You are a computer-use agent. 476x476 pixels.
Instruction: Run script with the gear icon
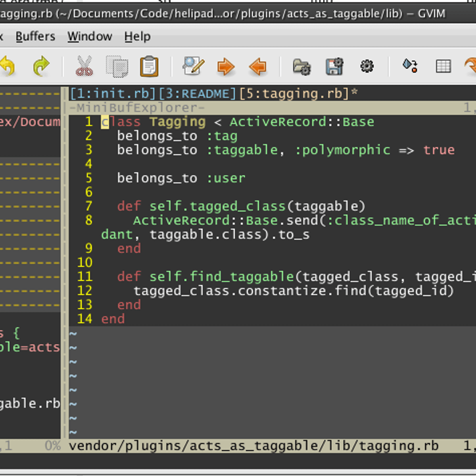click(367, 66)
